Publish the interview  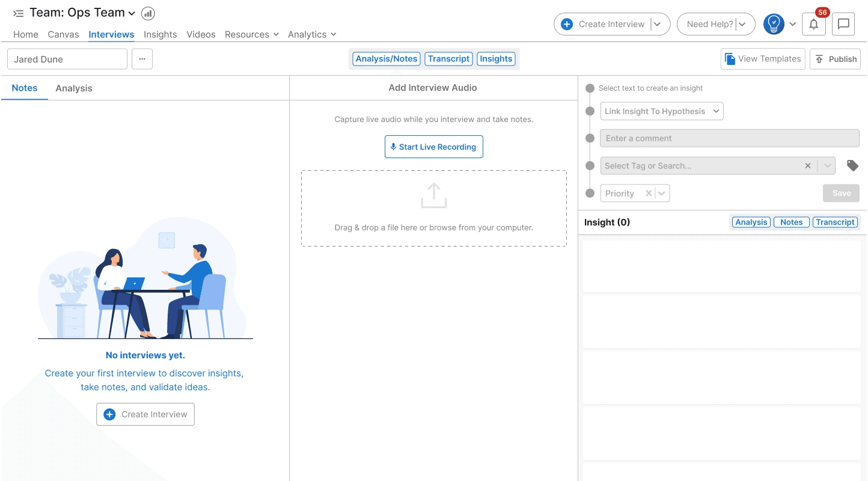(x=835, y=59)
